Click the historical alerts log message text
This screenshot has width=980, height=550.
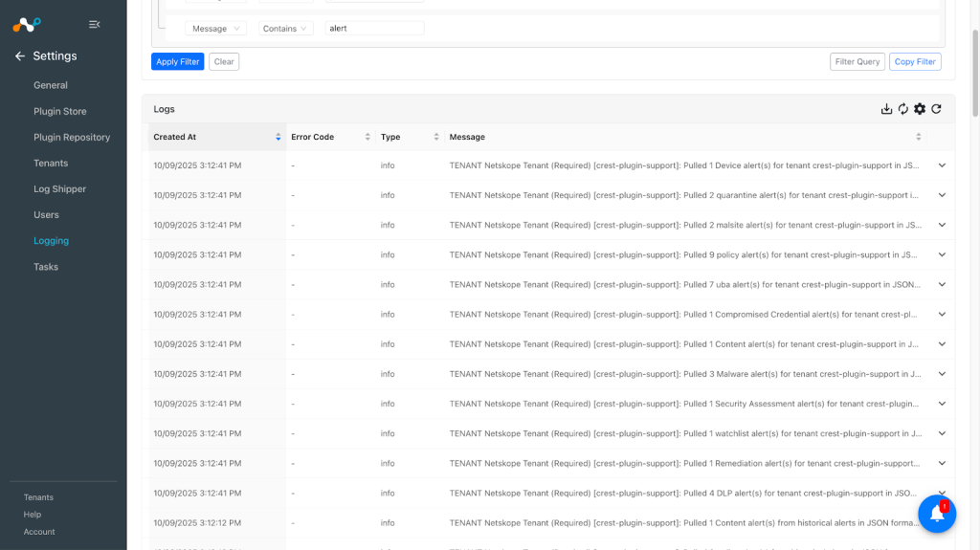684,523
